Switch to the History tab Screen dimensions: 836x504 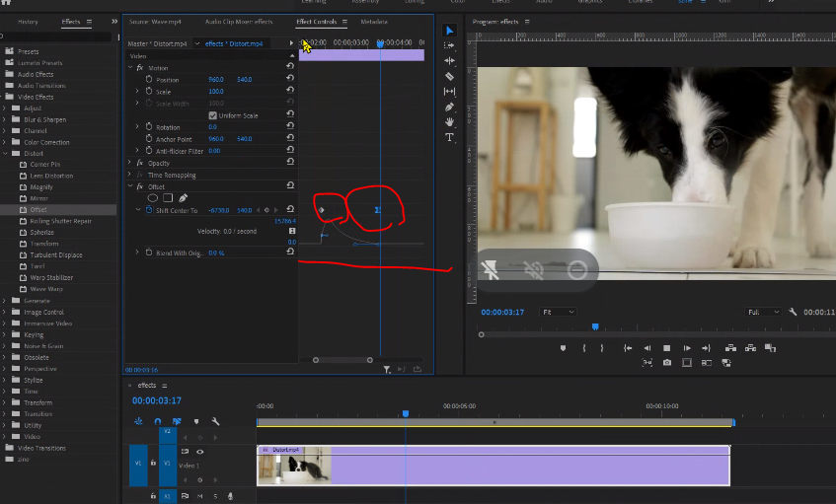(28, 22)
